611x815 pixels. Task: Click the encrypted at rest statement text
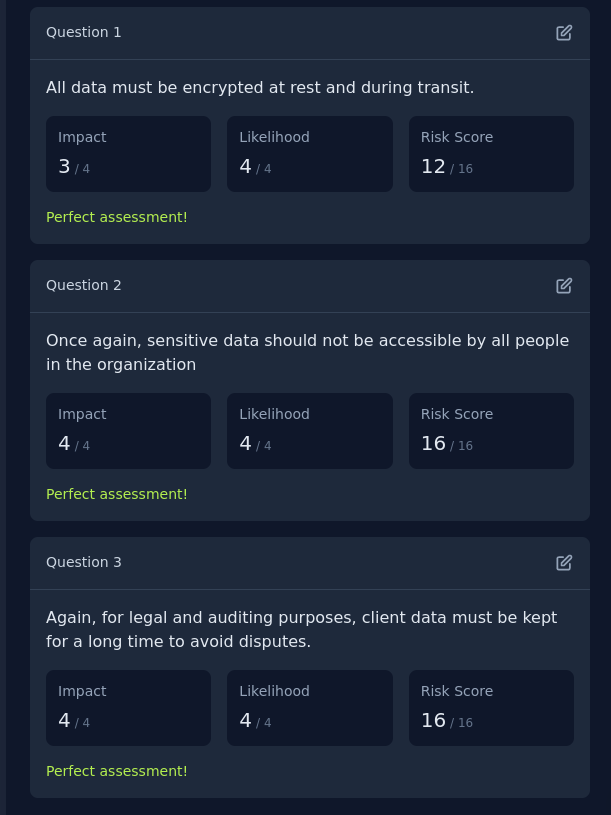pos(260,88)
